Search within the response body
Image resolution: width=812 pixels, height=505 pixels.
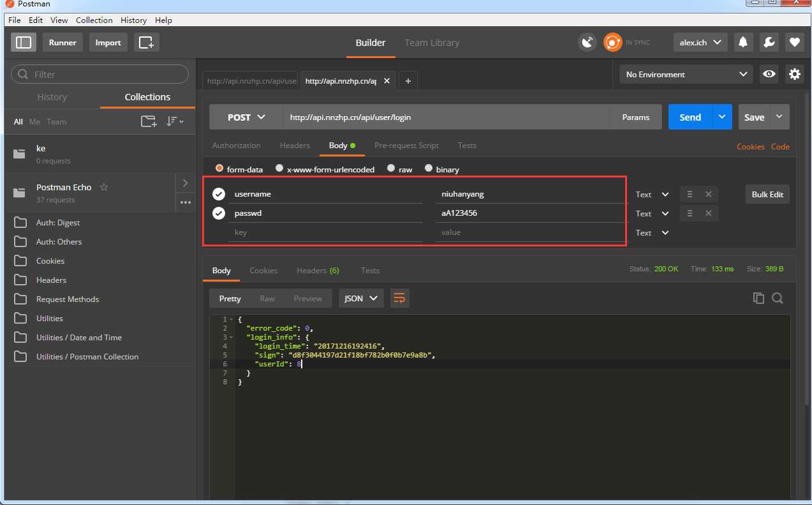pos(778,298)
